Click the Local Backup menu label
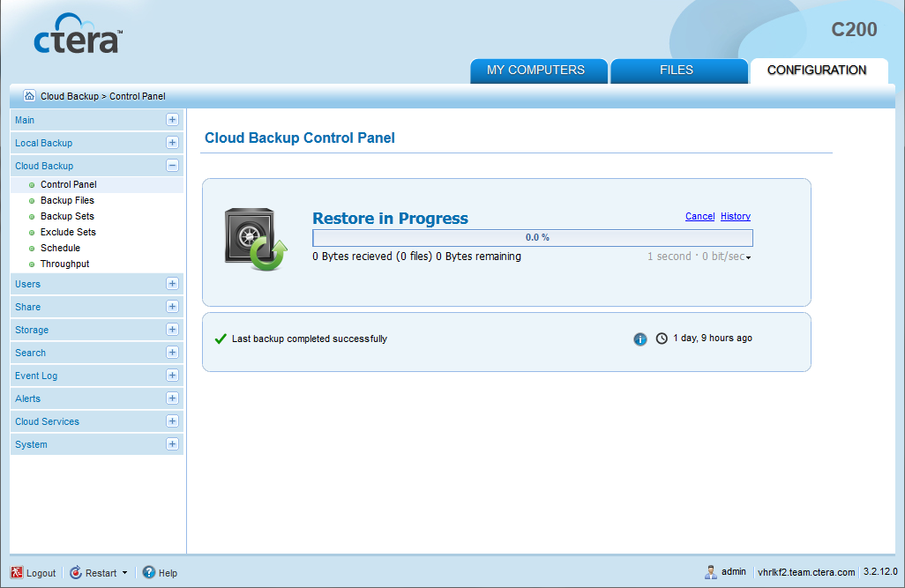 tap(44, 143)
